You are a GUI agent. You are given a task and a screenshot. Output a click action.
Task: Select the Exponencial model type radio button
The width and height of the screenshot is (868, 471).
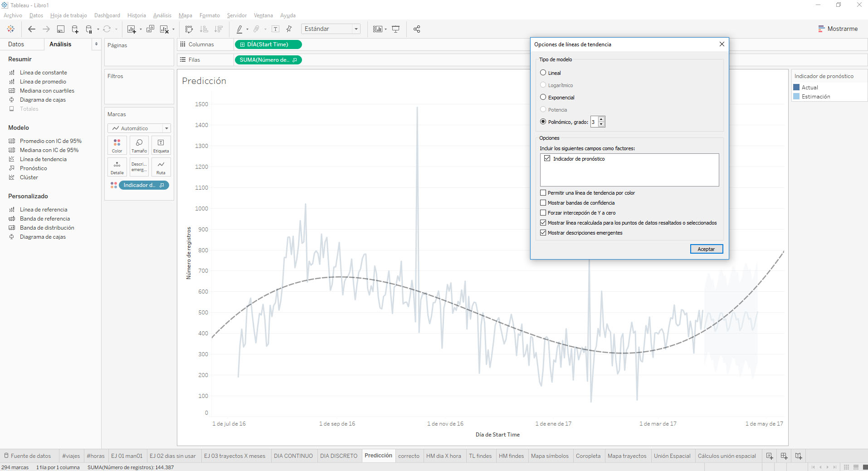pos(543,97)
